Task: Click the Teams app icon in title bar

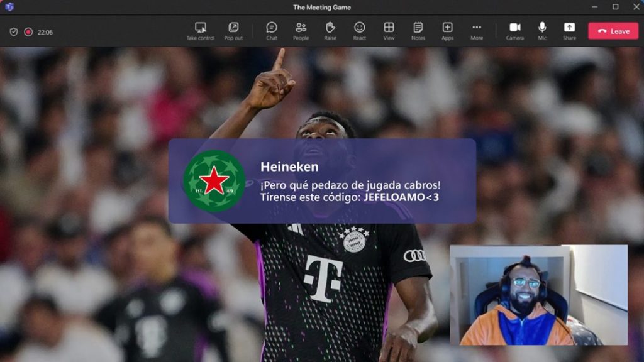Action: pos(9,7)
